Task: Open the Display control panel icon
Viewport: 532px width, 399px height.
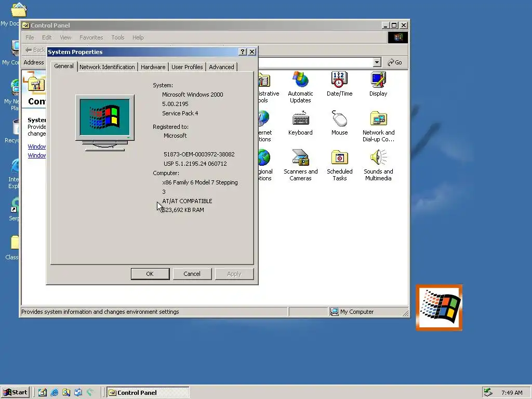Action: (x=378, y=84)
